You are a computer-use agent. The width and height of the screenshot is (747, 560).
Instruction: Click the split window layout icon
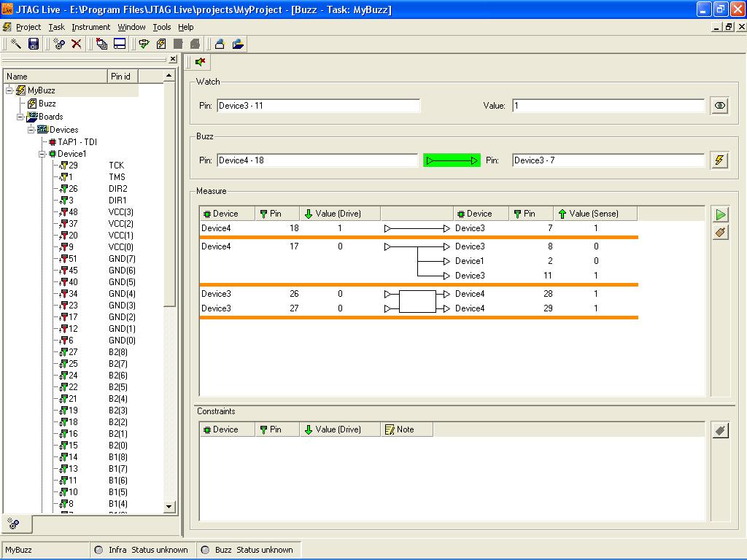(120, 44)
